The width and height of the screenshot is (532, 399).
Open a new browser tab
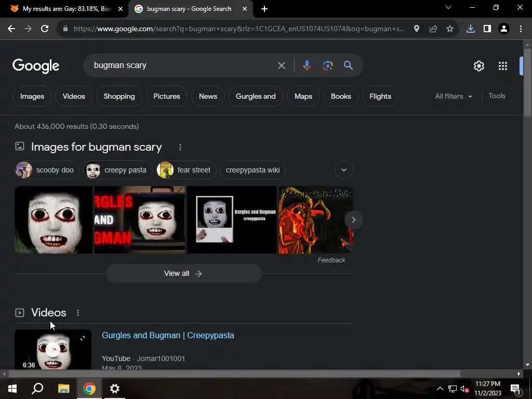tap(264, 9)
